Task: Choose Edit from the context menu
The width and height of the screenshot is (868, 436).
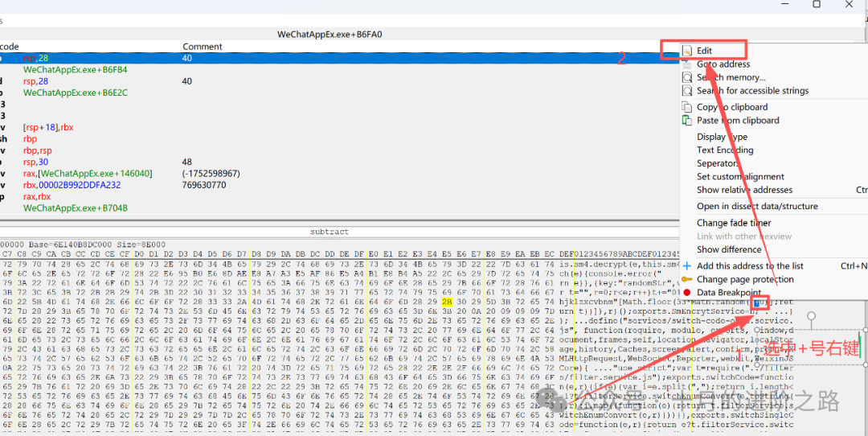Action: (x=704, y=51)
